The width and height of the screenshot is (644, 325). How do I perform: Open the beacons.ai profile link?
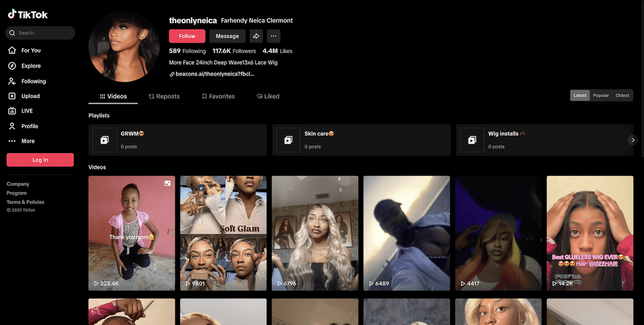point(215,74)
